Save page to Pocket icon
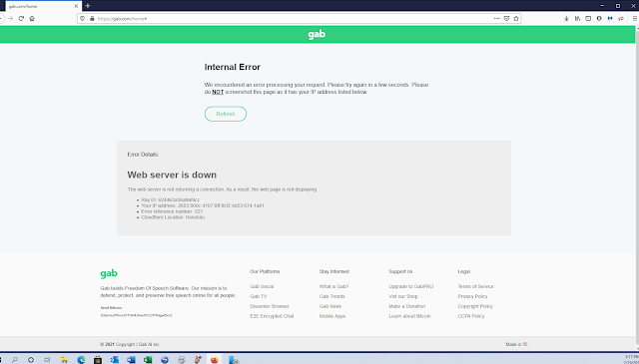This screenshot has height=364, width=639. pos(506,18)
